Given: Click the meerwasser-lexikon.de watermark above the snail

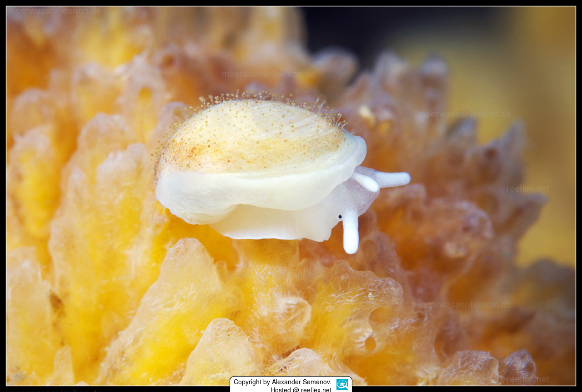Looking at the screenshot, I should pos(268,74).
